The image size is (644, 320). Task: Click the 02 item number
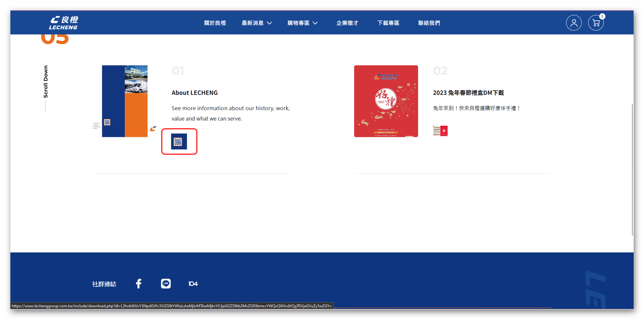pos(440,70)
